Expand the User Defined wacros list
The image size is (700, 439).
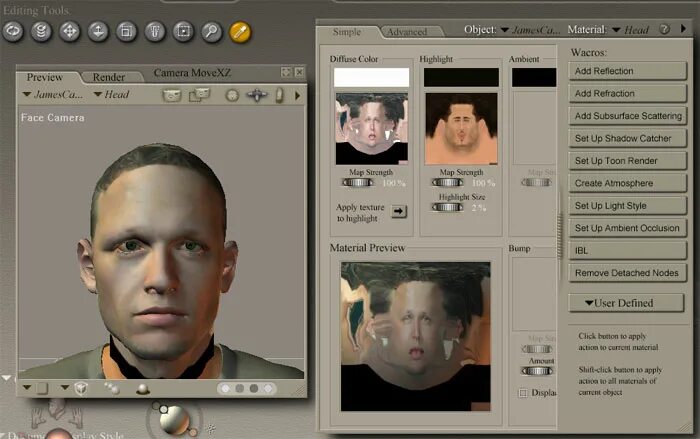626,303
